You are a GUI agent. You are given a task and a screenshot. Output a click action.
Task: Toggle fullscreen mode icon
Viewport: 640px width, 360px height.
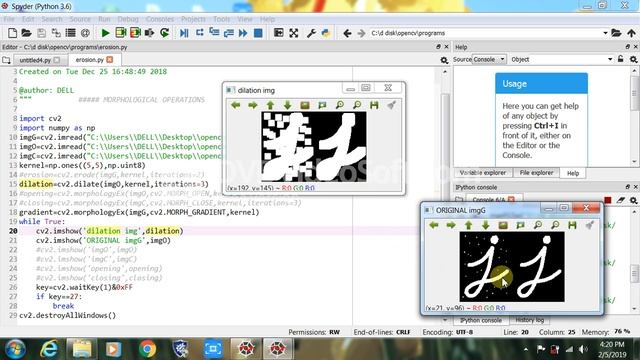pos(293,33)
